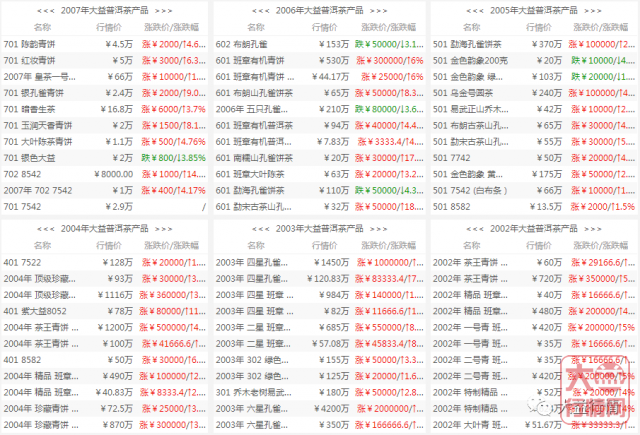
Task: Click the price cell '¥44.17万'
Action: [x=331, y=77]
